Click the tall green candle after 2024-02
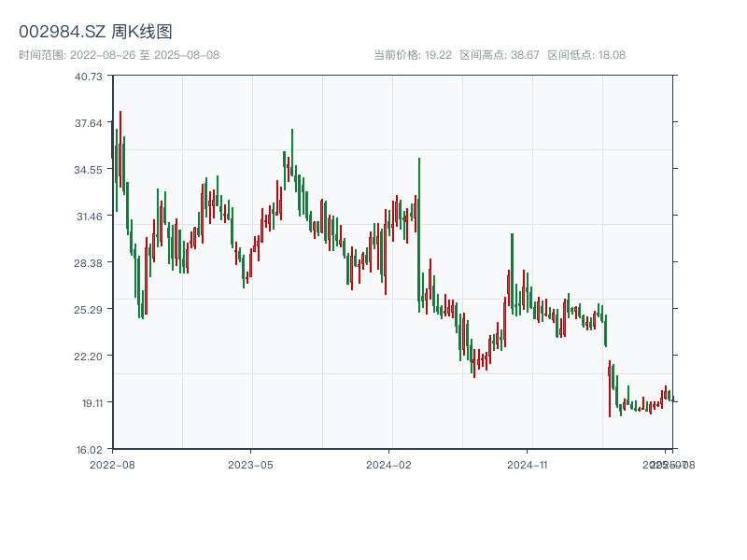Viewport: 747px width, 560px height. (419, 233)
